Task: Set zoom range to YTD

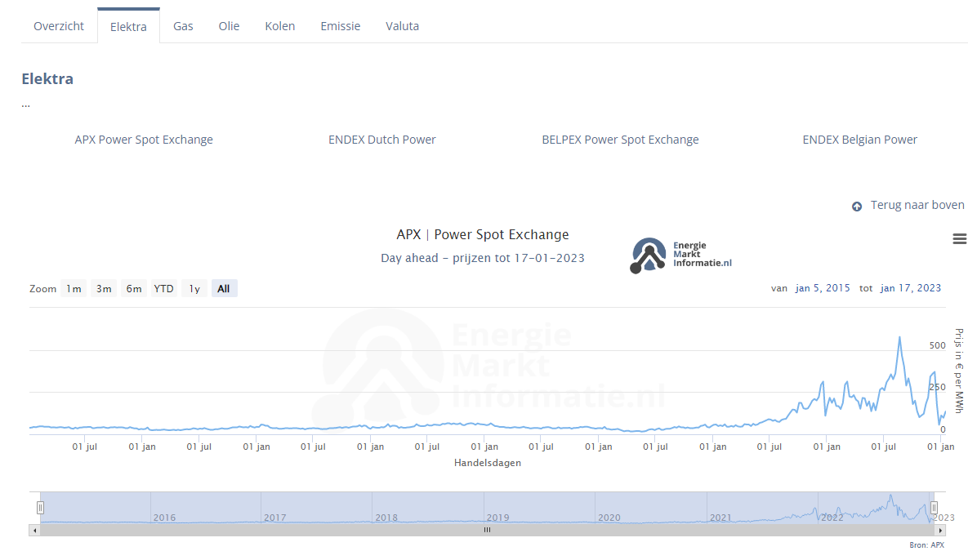Action: (x=163, y=289)
